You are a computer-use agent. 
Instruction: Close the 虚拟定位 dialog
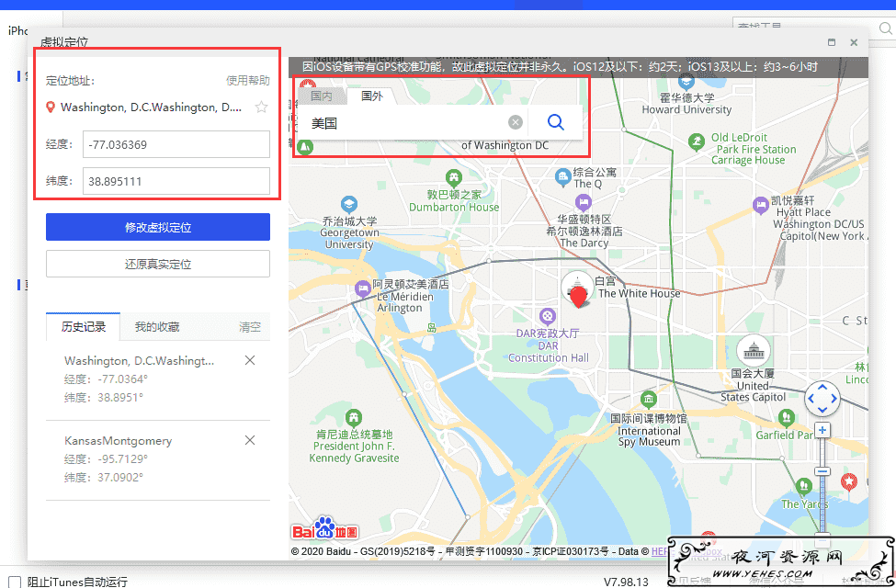pos(854,42)
